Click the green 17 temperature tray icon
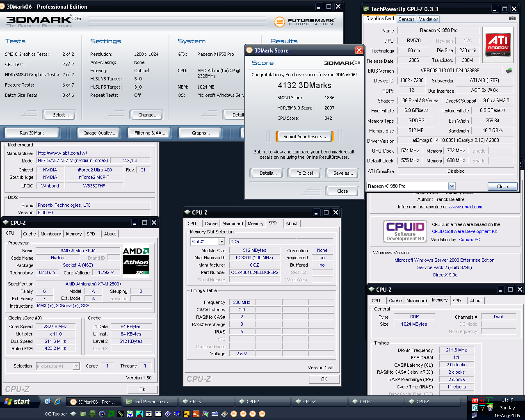The width and height of the screenshot is (525, 420). (490, 400)
